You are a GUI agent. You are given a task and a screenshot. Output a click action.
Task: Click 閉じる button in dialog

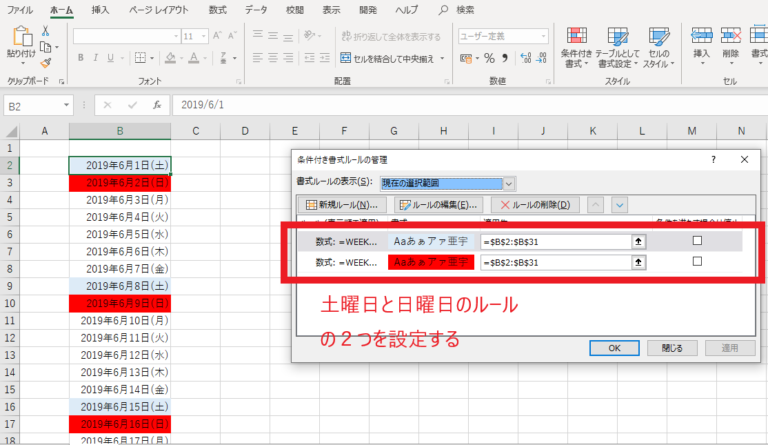672,348
